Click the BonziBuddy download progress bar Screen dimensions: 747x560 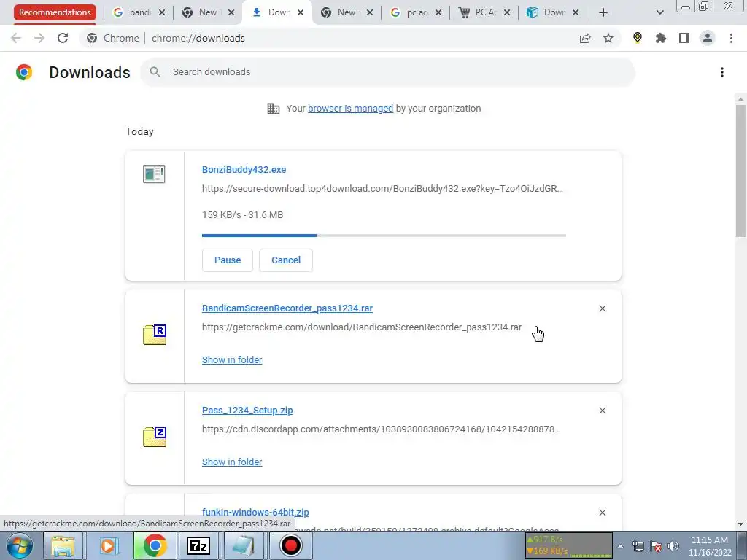click(x=384, y=236)
